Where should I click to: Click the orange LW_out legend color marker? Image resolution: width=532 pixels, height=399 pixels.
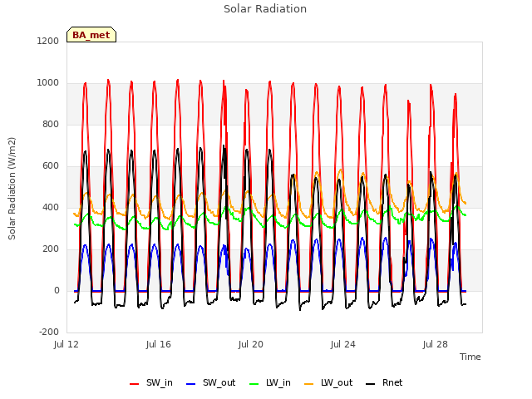pyautogui.click(x=309, y=384)
